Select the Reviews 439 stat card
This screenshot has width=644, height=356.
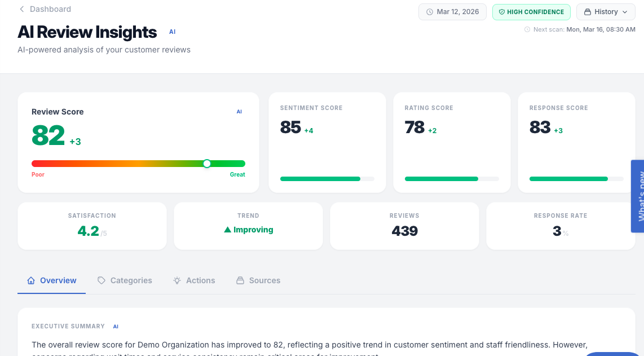pyautogui.click(x=404, y=226)
